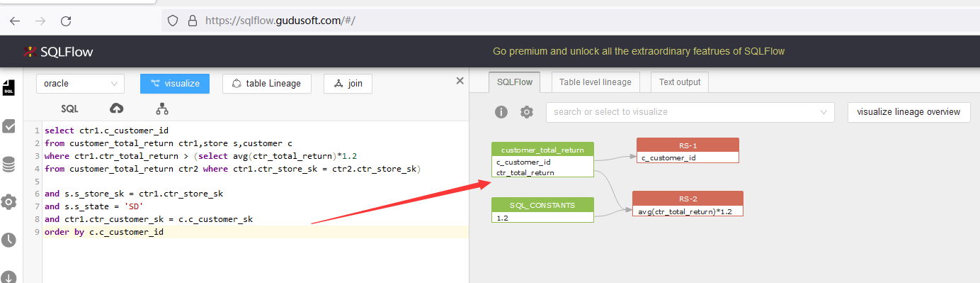Click the table Lineage button

tap(266, 84)
